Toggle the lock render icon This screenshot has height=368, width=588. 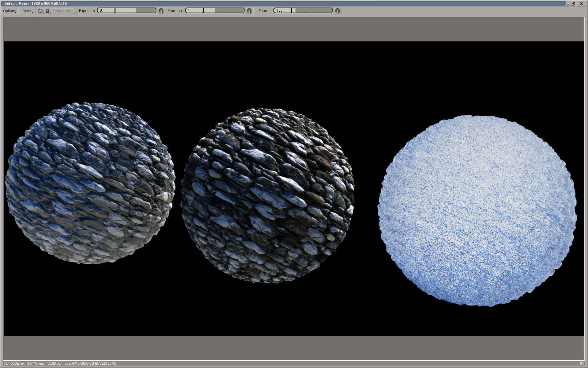47,11
